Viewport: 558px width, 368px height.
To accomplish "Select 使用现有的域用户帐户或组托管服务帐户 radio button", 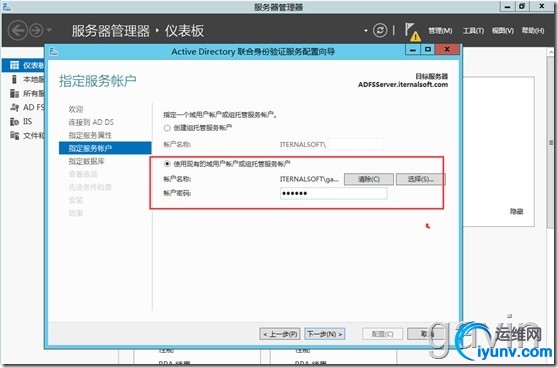I will pos(167,164).
